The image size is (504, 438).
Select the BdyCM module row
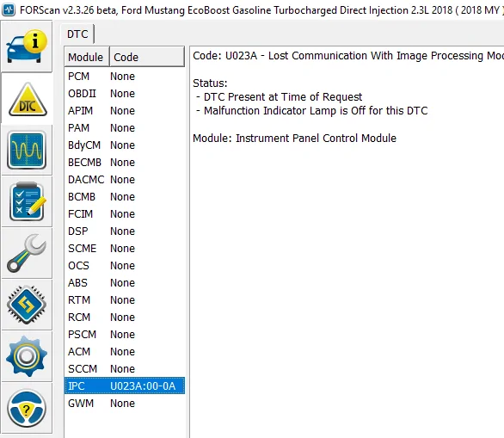click(x=125, y=145)
